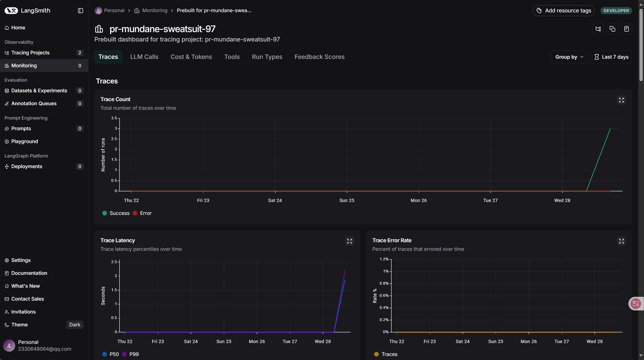Click the Settings gear icon
This screenshot has width=644, height=360.
pyautogui.click(x=7, y=260)
